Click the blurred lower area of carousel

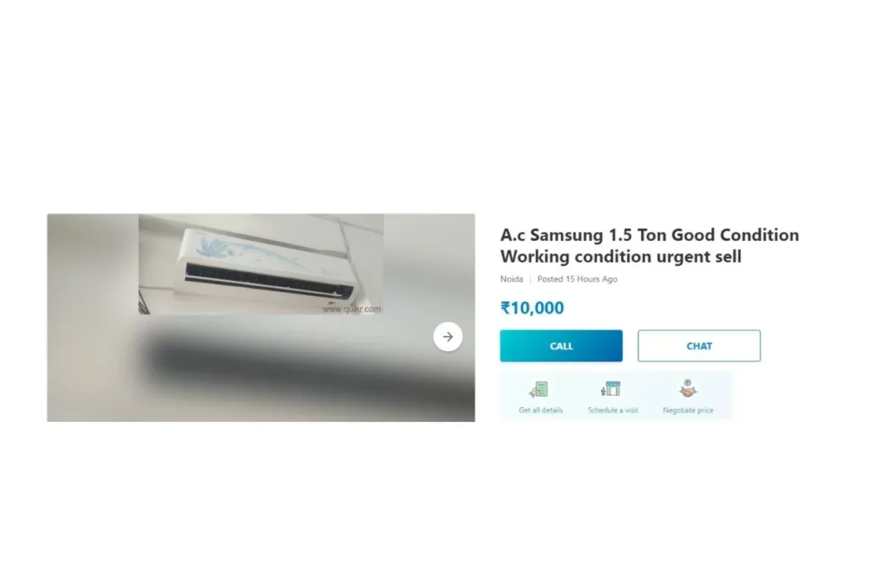point(261,368)
